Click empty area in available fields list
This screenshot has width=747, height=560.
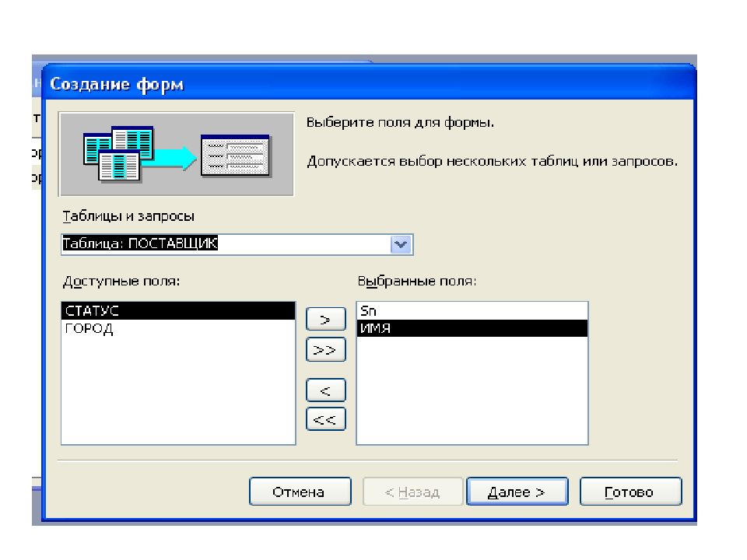pos(177,397)
